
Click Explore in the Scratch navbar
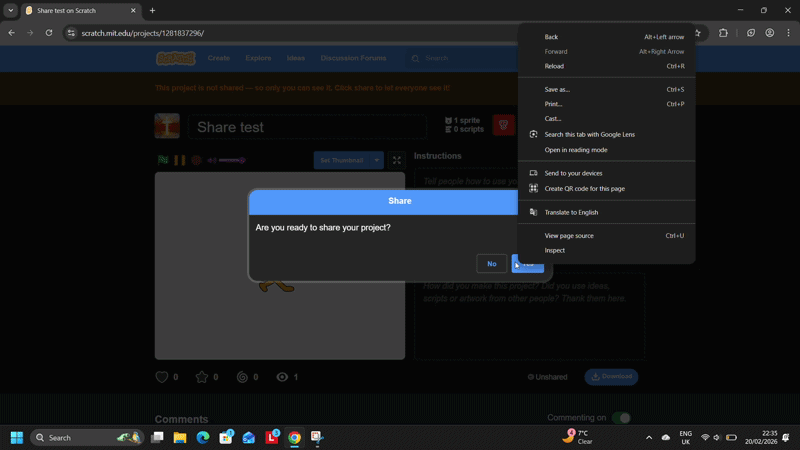pyautogui.click(x=258, y=58)
